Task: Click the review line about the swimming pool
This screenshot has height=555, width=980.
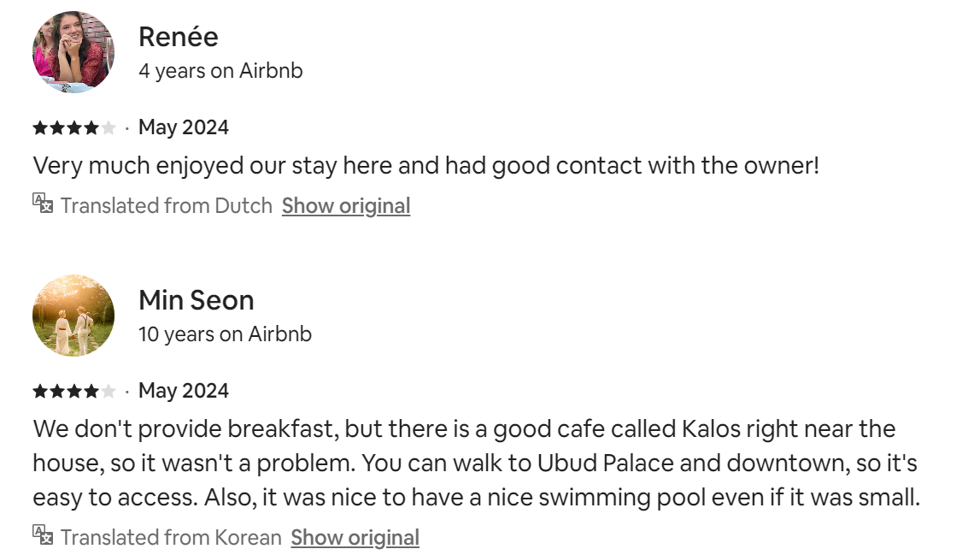Action: (x=476, y=497)
